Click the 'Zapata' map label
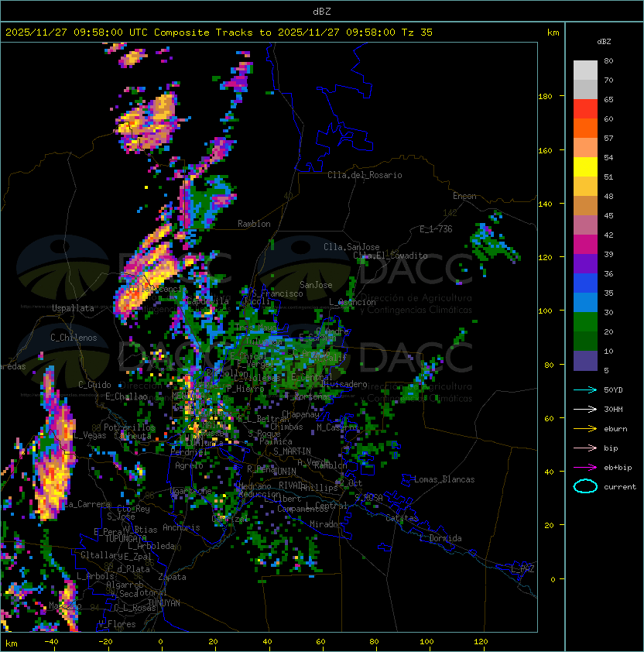Screen dimensions: 644x652 (x=172, y=577)
